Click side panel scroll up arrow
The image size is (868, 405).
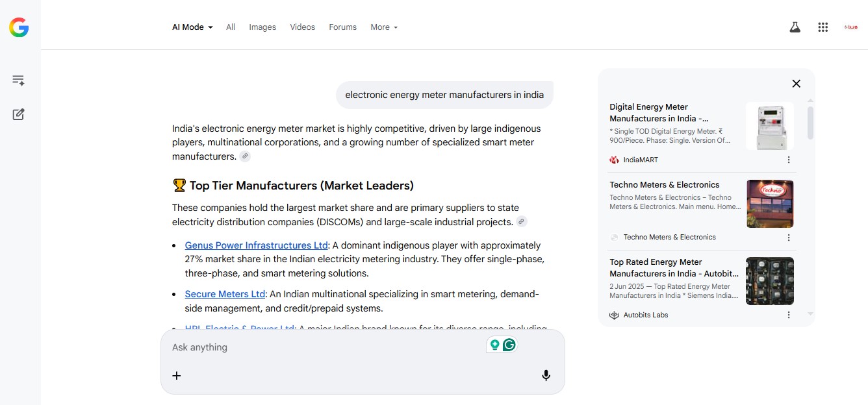[x=810, y=101]
